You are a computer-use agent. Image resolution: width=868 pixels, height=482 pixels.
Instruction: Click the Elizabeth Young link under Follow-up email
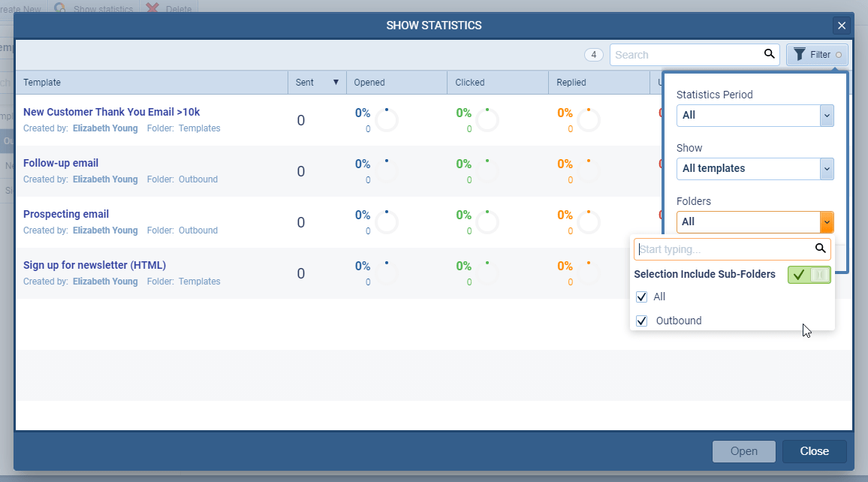[x=105, y=179]
